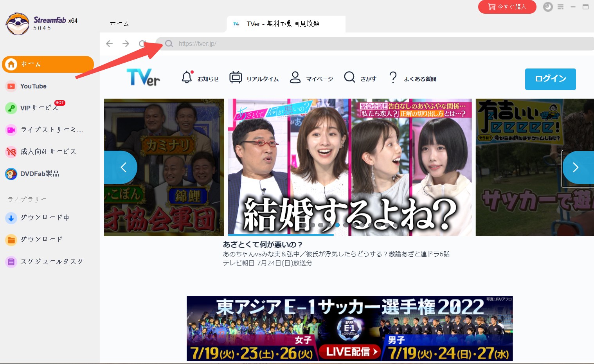
Task: Open DVDFab製品 sidebar entry
Action: click(x=40, y=174)
